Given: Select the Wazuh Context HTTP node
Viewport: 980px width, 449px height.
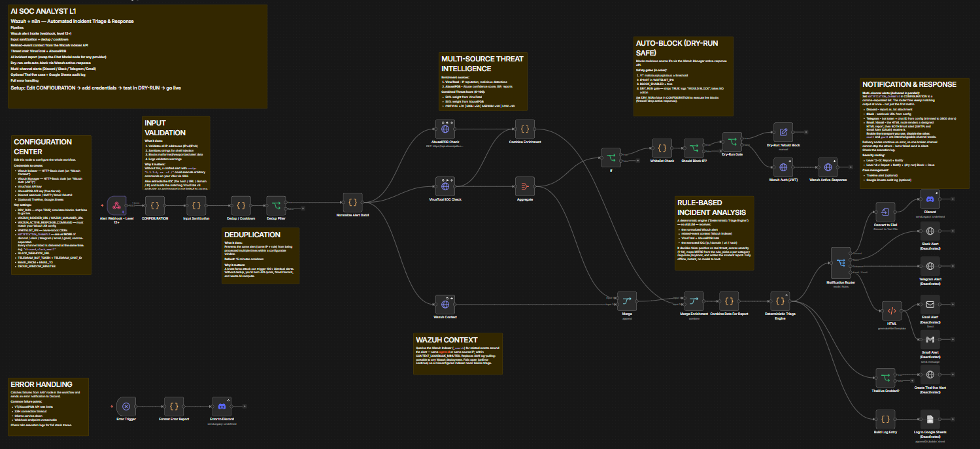Looking at the screenshot, I should point(445,303).
